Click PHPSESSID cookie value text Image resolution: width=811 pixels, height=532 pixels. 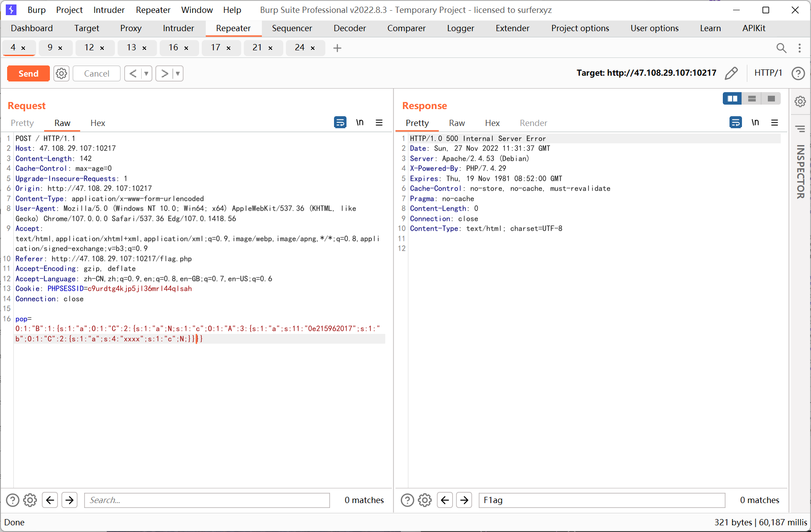[140, 288]
